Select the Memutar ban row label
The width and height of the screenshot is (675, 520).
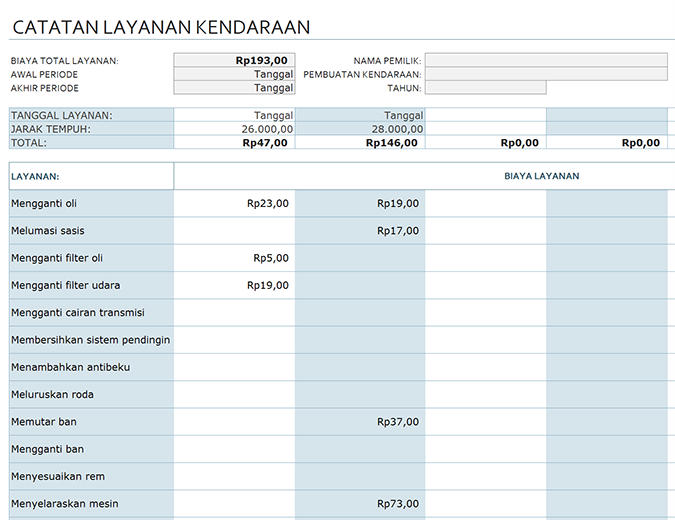pyautogui.click(x=91, y=422)
